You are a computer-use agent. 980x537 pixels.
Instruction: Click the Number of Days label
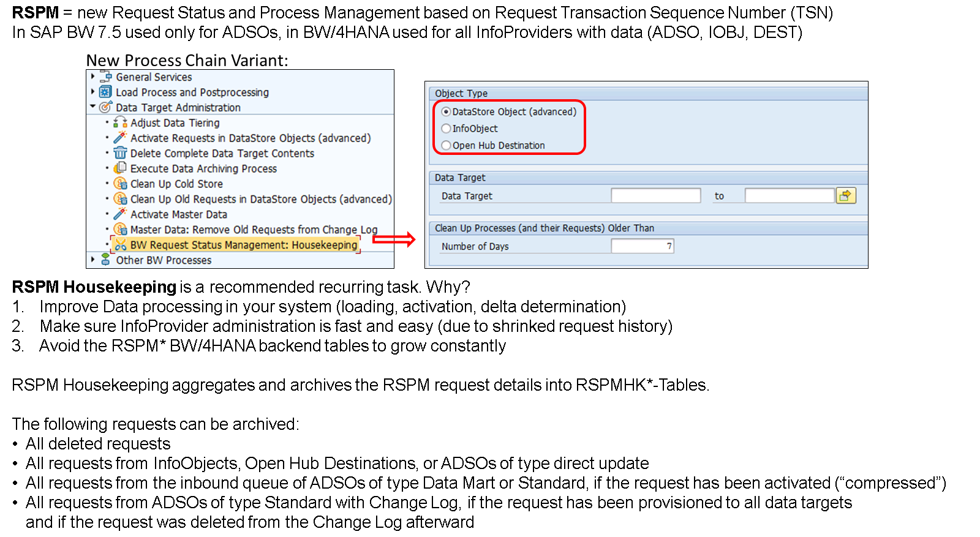(475, 246)
